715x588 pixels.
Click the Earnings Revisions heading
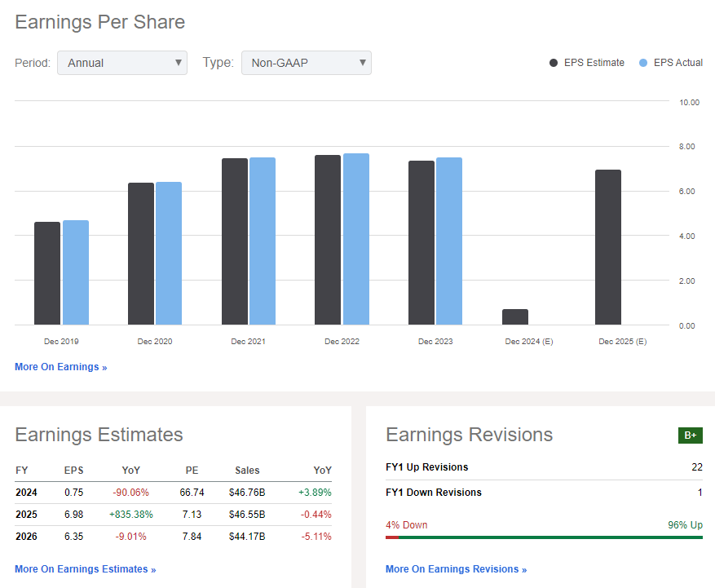point(470,435)
